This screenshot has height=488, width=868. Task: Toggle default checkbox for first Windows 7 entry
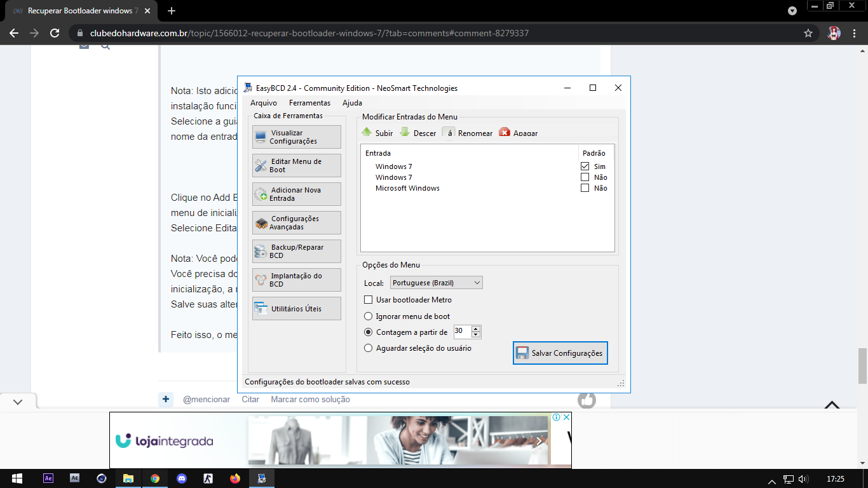coord(585,166)
